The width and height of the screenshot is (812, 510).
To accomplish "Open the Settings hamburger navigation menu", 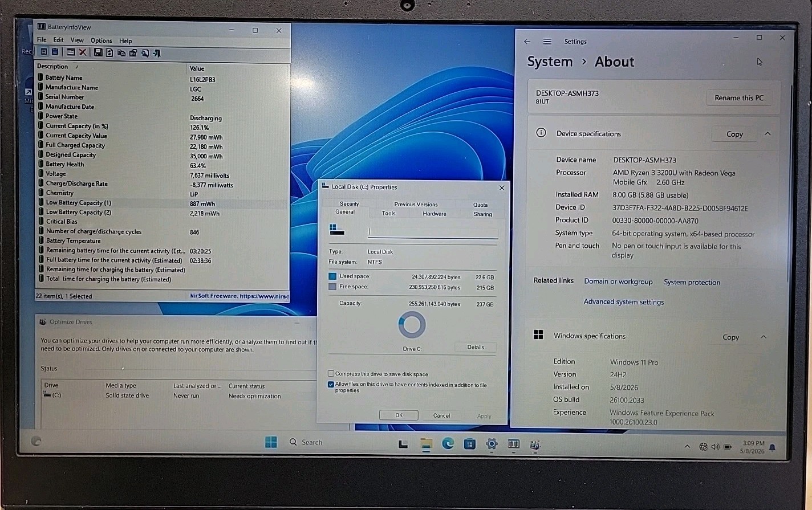I will pyautogui.click(x=547, y=41).
